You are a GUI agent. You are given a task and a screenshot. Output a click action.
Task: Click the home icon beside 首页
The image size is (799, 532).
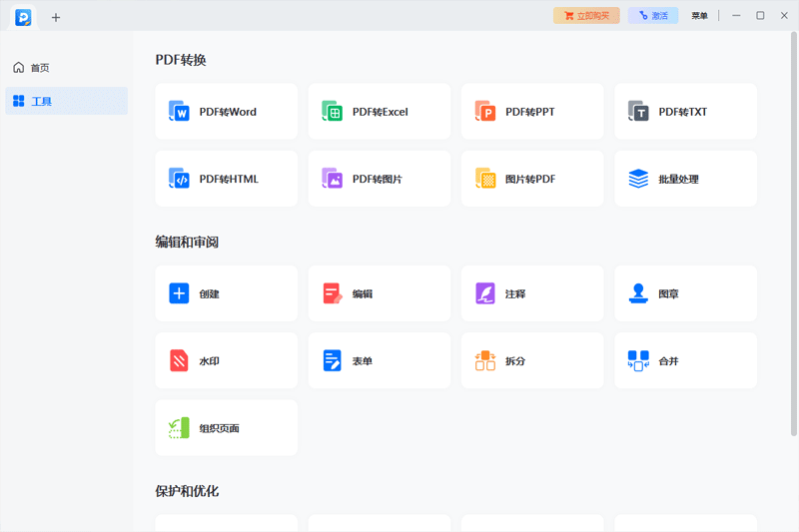coord(19,67)
